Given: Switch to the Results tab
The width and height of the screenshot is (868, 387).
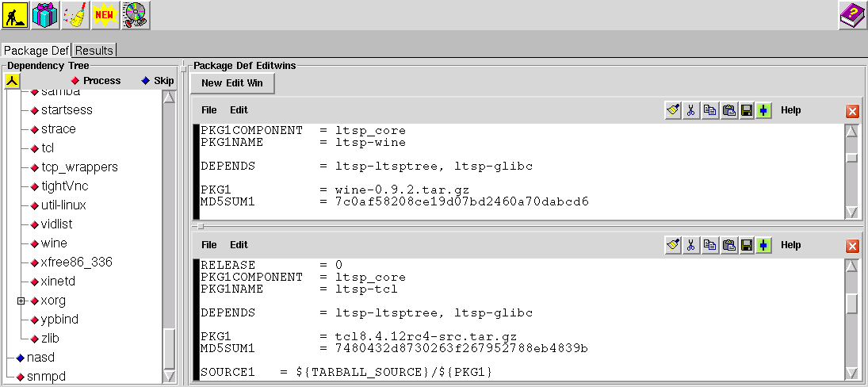Looking at the screenshot, I should point(94,50).
